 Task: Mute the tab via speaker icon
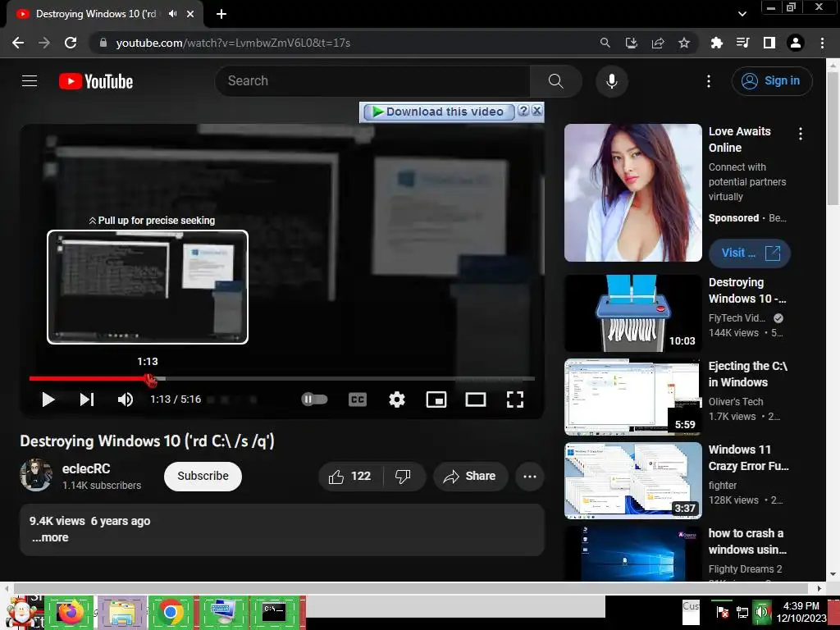[x=172, y=14]
